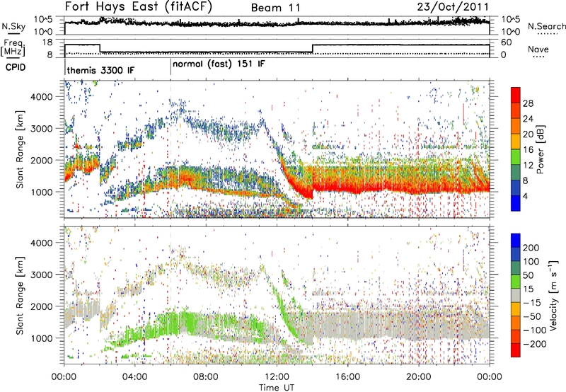This screenshot has height=392, width=566.
Task: Click the '12:00' time tick label
Action: point(277,377)
